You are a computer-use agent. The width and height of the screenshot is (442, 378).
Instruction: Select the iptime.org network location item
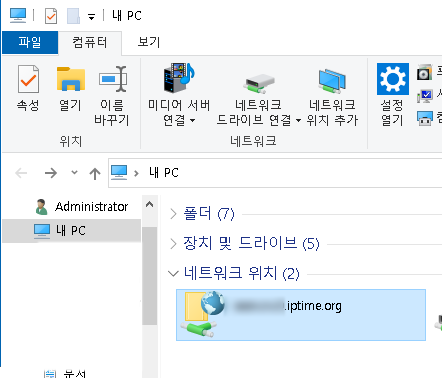[x=301, y=315]
